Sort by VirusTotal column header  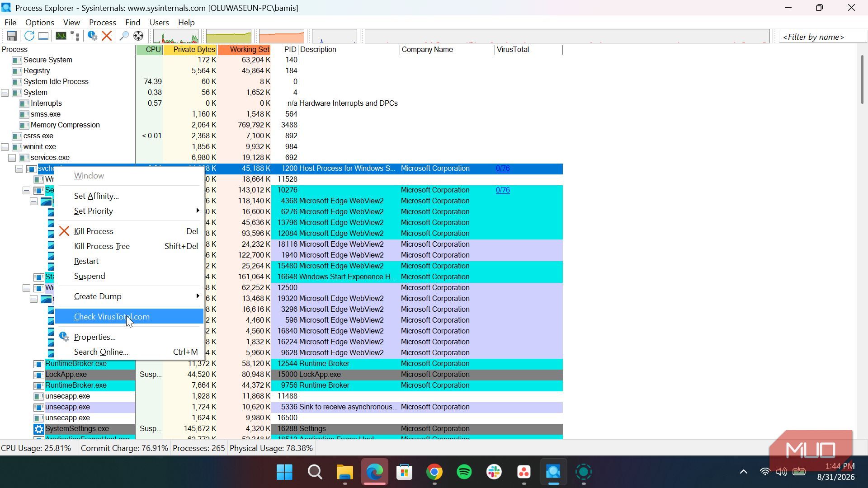(529, 50)
